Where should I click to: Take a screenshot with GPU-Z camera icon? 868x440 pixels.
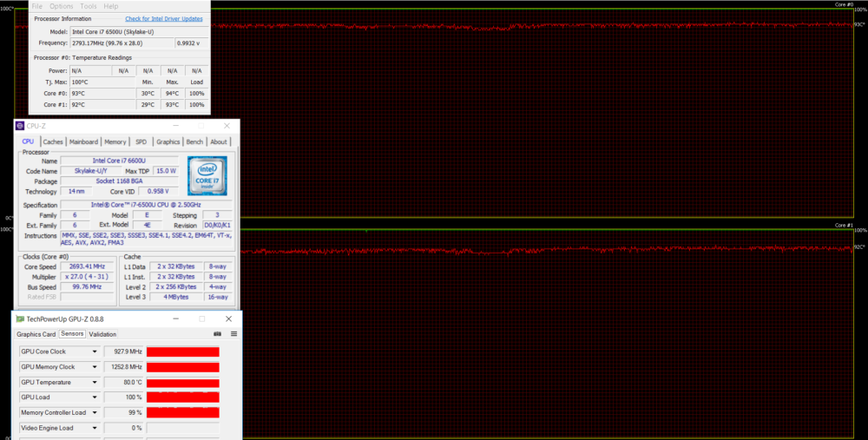click(x=218, y=334)
